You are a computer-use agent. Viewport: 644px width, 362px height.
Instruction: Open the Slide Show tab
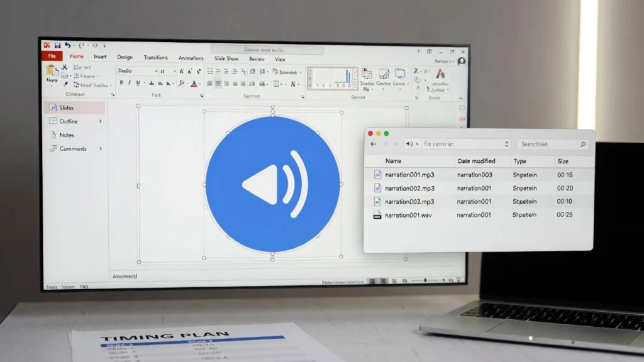pyautogui.click(x=226, y=58)
